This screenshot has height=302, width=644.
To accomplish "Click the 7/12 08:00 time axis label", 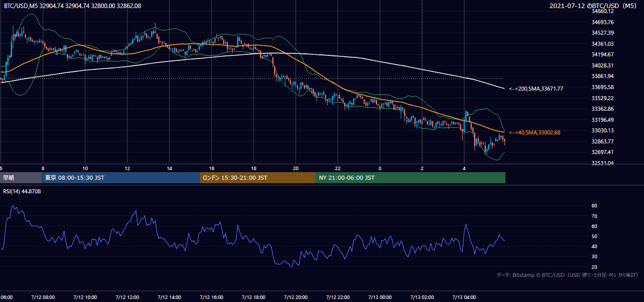I will point(43,297).
